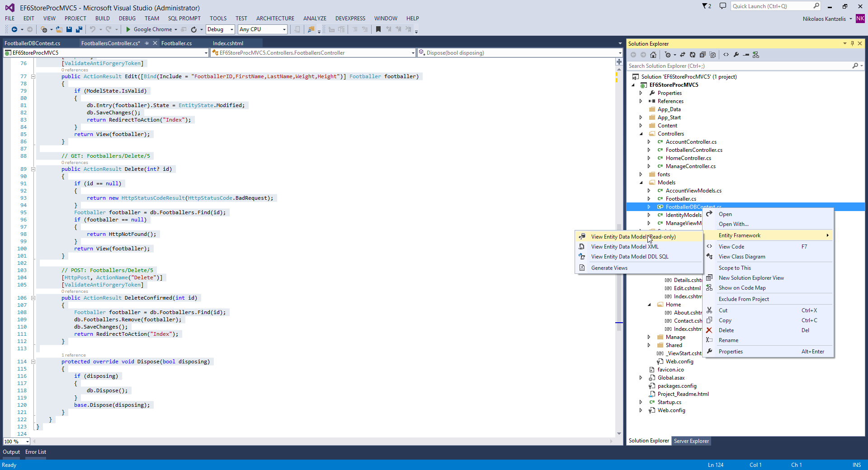Click the Navigate Backward toolbar arrow

click(x=14, y=29)
